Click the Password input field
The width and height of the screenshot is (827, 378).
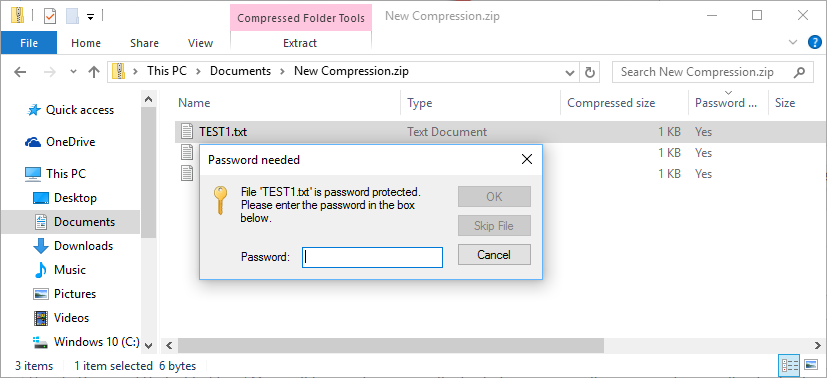pyautogui.click(x=372, y=257)
